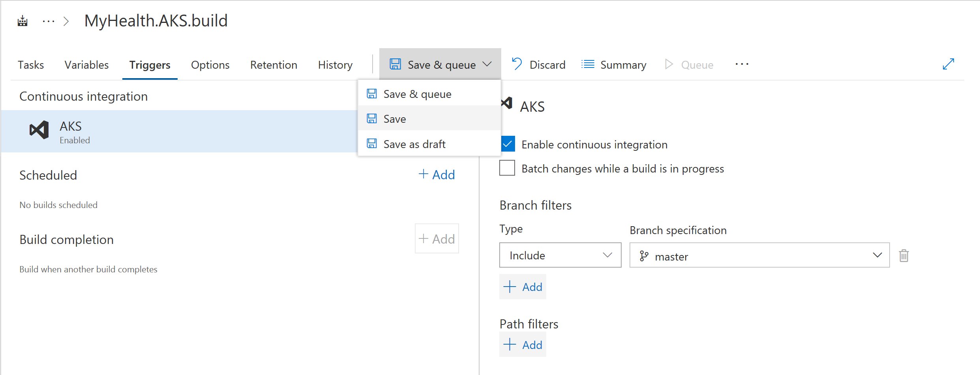Viewport: 980px width, 375px height.
Task: Click the expand to fullscreen icon
Action: point(948,64)
